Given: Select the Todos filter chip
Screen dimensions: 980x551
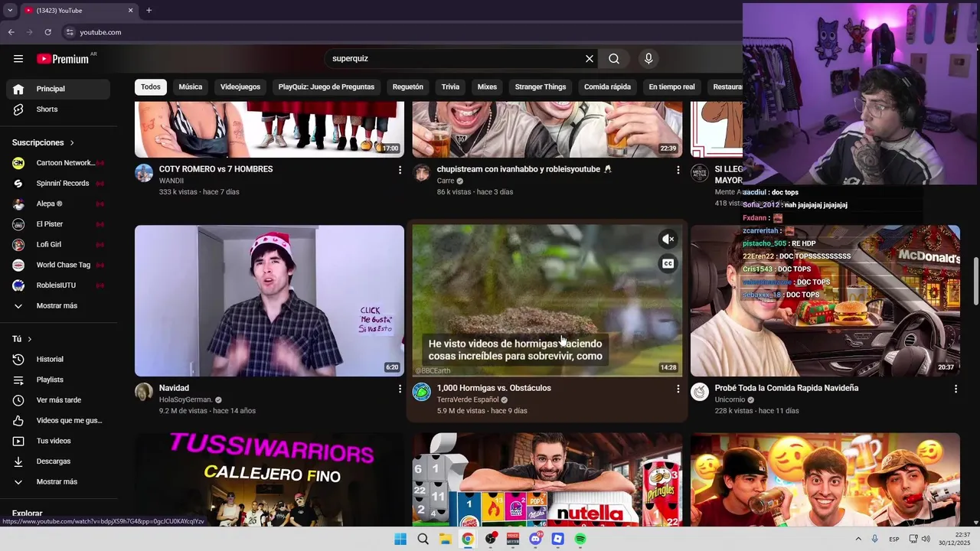Looking at the screenshot, I should 151,87.
